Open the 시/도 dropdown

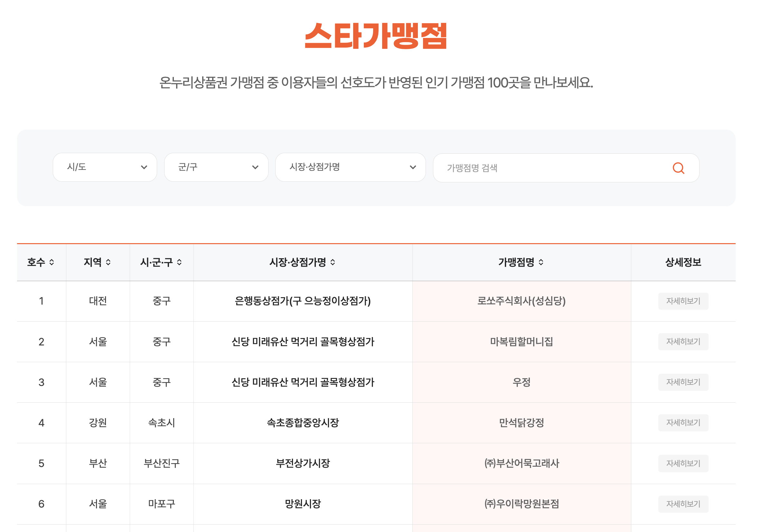pos(105,167)
